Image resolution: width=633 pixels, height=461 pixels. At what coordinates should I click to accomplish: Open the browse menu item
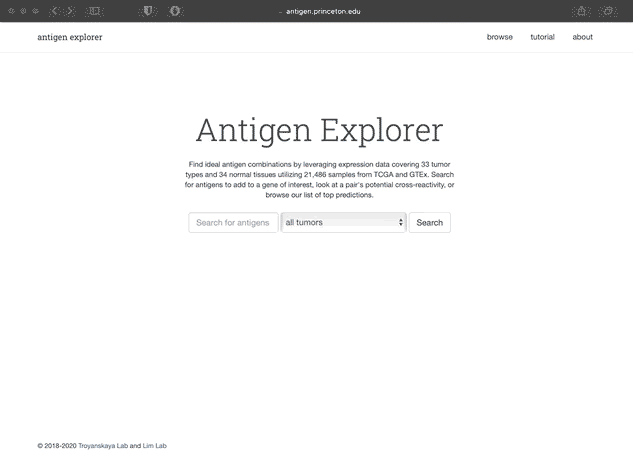tap(499, 37)
